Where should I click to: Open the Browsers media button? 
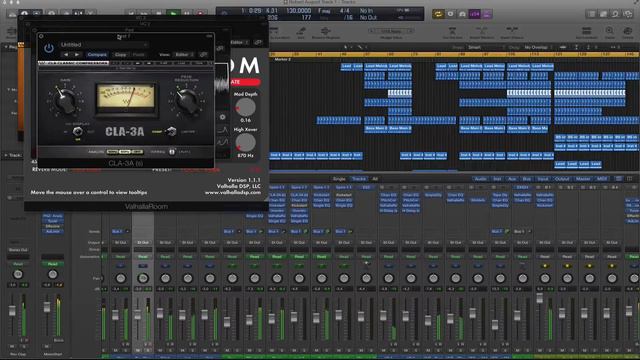[627, 14]
